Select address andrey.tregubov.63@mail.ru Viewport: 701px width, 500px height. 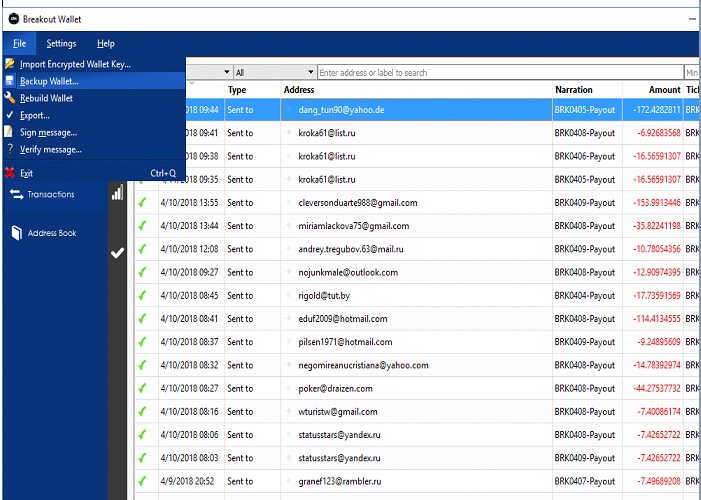coord(351,250)
